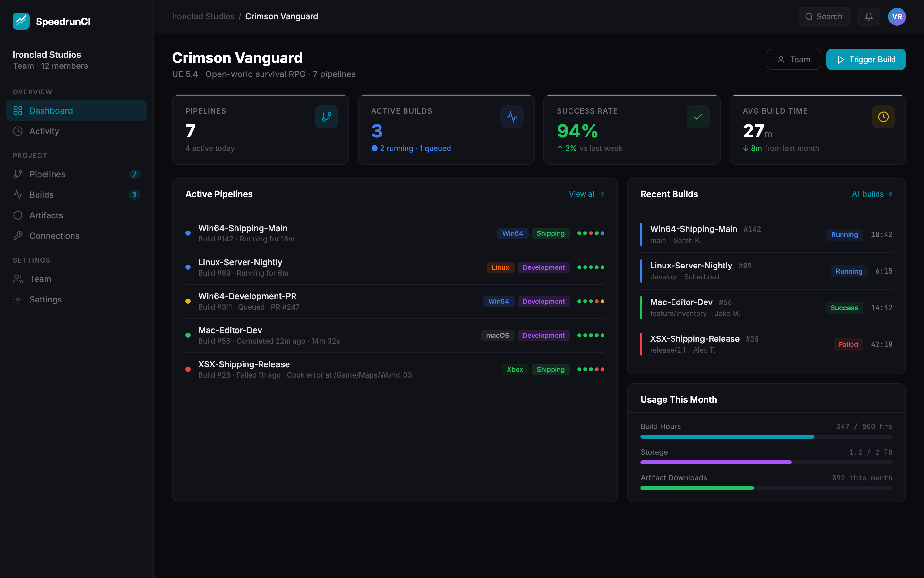The height and width of the screenshot is (578, 924).
Task: Open recent build Win64-Shipping-Main #142
Action: coord(766,234)
